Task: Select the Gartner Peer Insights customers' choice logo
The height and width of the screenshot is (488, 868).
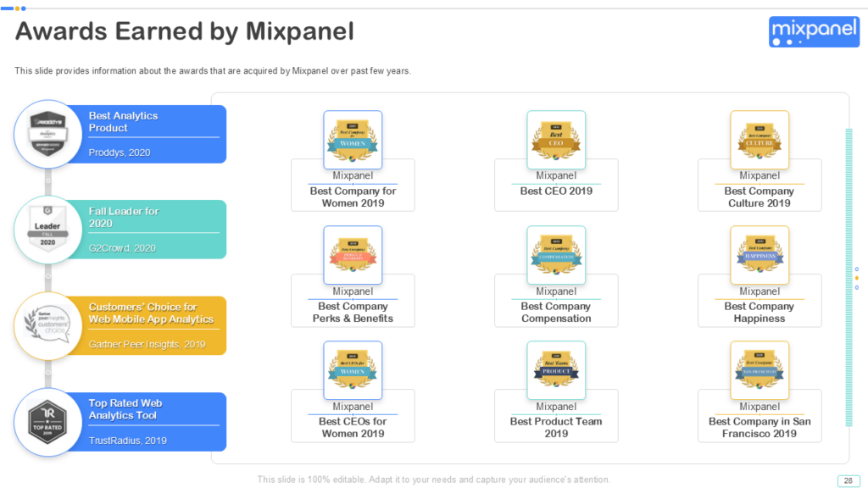Action: [47, 324]
